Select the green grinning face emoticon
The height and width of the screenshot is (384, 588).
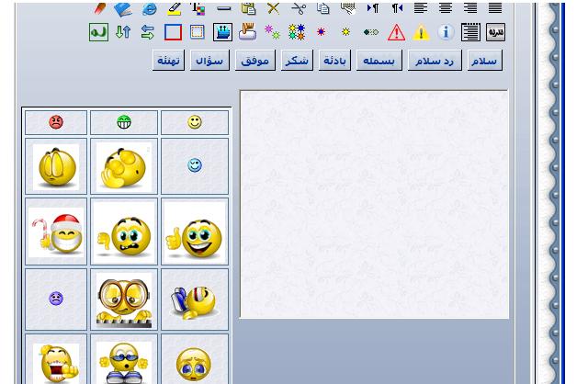(x=124, y=122)
